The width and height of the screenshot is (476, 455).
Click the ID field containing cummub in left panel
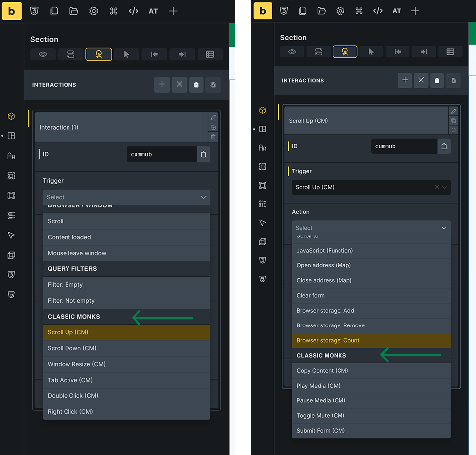point(161,154)
